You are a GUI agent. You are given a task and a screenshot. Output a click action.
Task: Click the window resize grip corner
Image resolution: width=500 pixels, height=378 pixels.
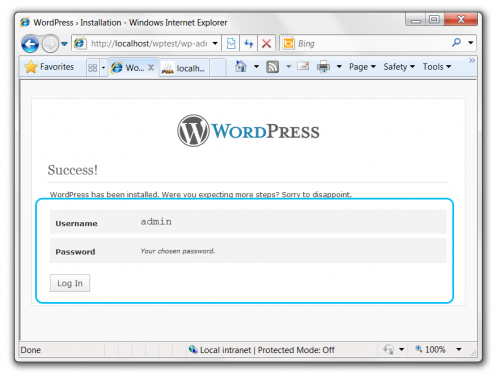[473, 353]
